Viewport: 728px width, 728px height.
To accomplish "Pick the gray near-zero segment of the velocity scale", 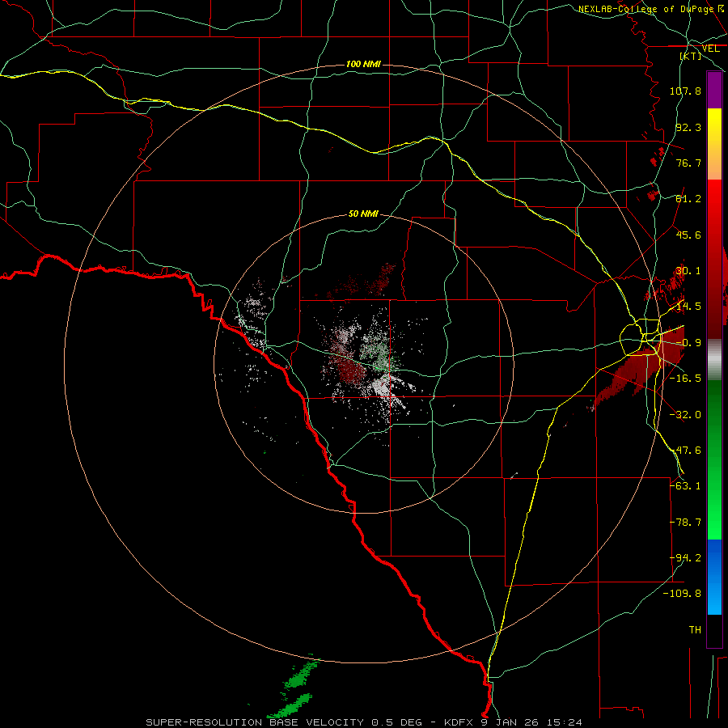I will pyautogui.click(x=714, y=360).
